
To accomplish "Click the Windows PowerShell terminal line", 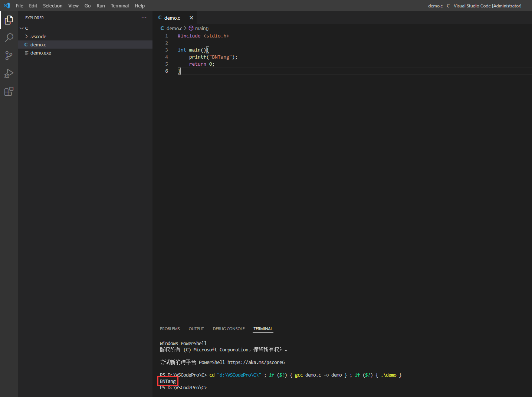I will point(183,343).
